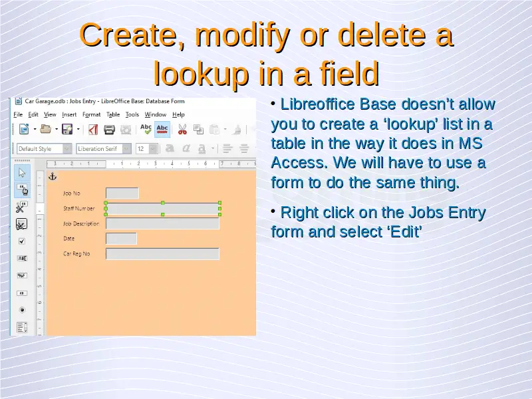Click the Copy icon
The height and width of the screenshot is (399, 532).
[x=198, y=129]
